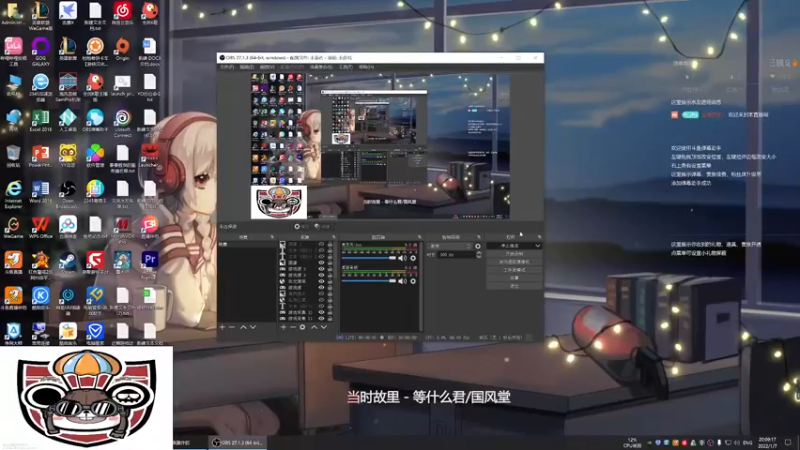The width and height of the screenshot is (800, 450).
Task: Pop out the 转场特效 dock
Action: click(x=479, y=237)
